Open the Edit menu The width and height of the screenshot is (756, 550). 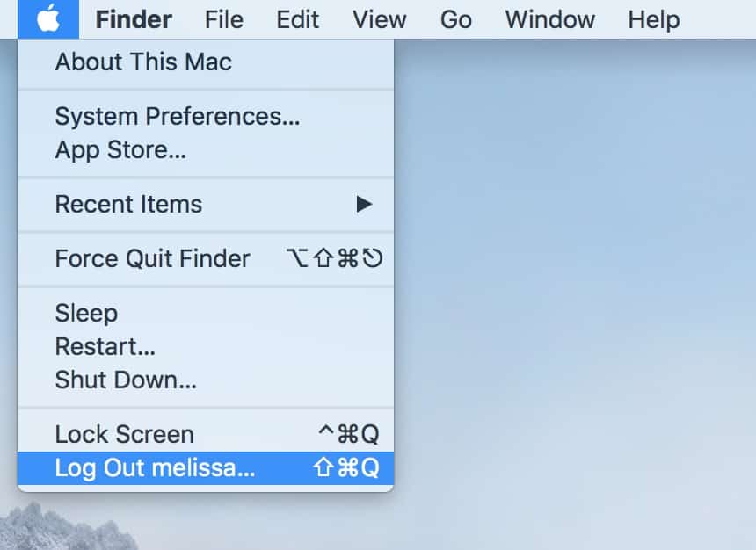298,19
